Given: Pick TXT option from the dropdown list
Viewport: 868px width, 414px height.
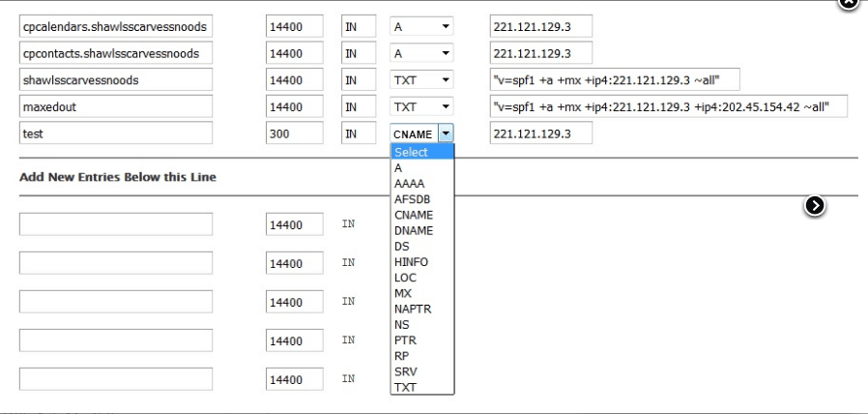Looking at the screenshot, I should tap(404, 387).
